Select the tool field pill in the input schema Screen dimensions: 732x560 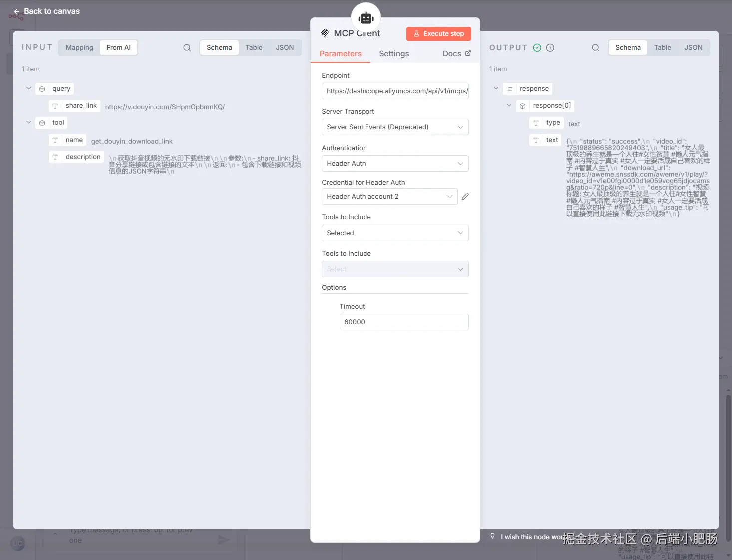click(51, 123)
